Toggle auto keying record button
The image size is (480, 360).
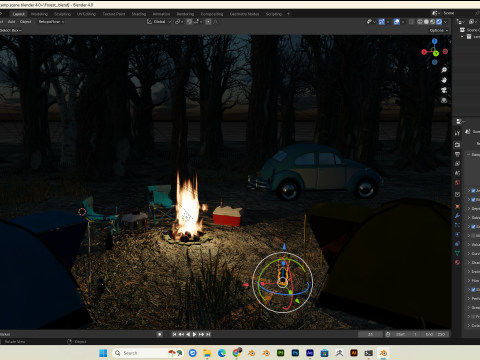160,334
